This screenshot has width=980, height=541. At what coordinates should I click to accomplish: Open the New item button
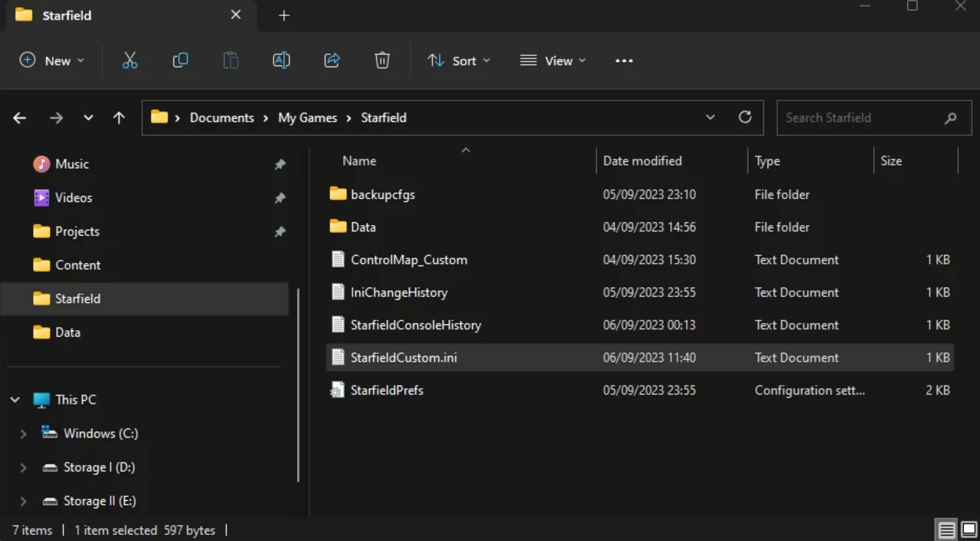(x=52, y=61)
